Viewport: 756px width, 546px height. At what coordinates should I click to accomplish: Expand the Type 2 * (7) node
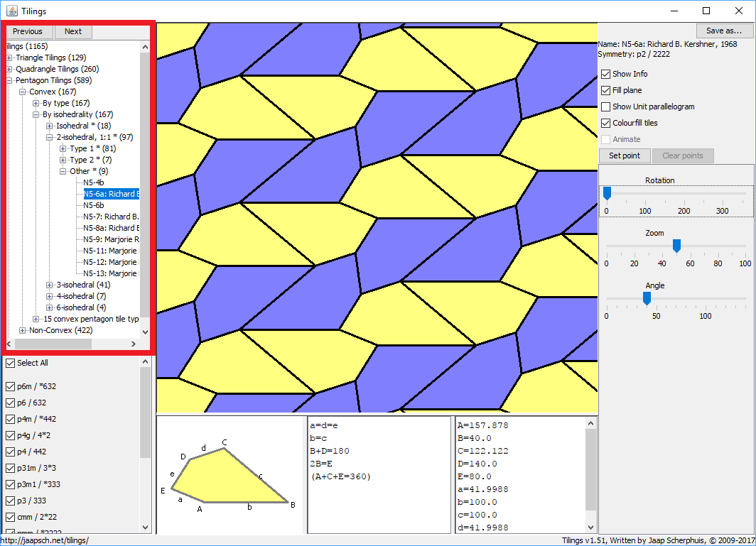(x=63, y=160)
